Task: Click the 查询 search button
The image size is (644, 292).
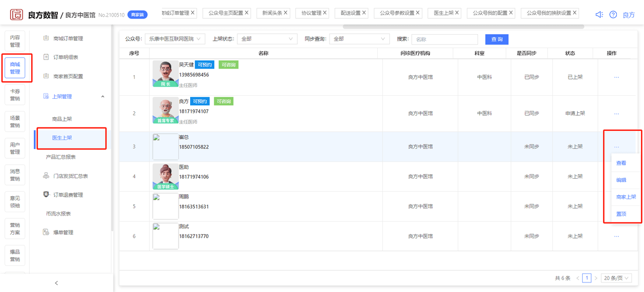Action: point(497,39)
